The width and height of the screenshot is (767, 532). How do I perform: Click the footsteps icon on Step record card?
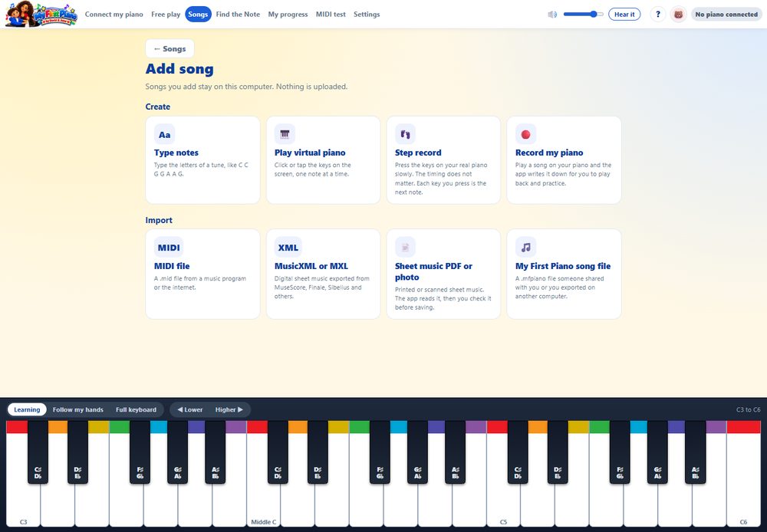click(x=405, y=134)
